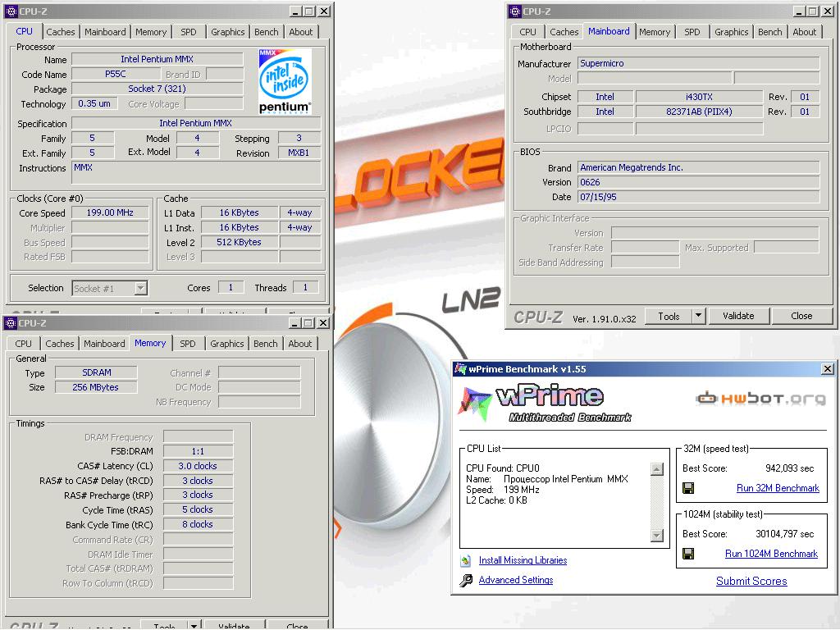Viewport: 840px width, 630px height.
Task: Open Graphics tab in Memory window
Action: coord(226,344)
